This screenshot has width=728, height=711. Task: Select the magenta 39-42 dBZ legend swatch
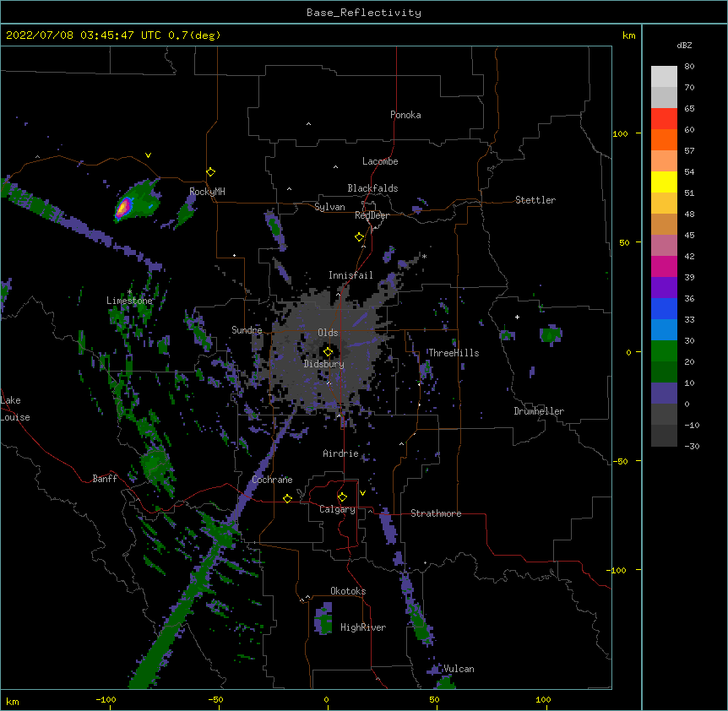click(664, 266)
